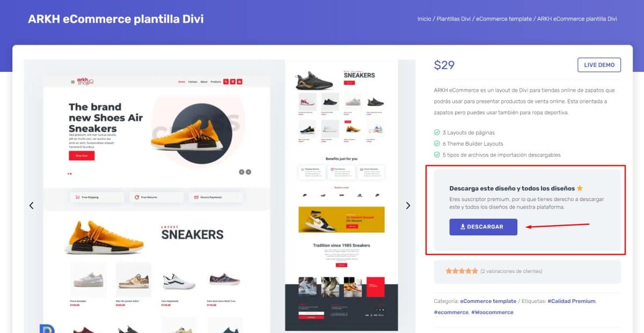Open the LIVE DEMO button
Screen dimensions: 644x333
coord(599,65)
